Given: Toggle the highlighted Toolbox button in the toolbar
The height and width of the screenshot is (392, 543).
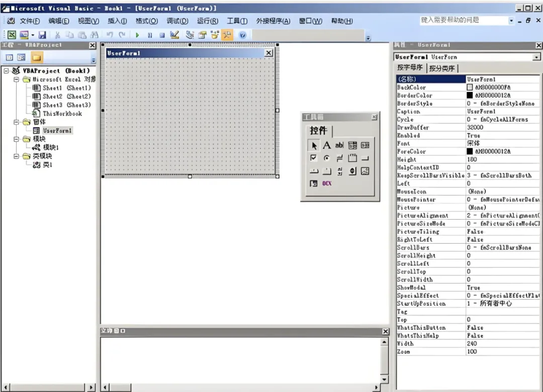Looking at the screenshot, I should point(227,35).
